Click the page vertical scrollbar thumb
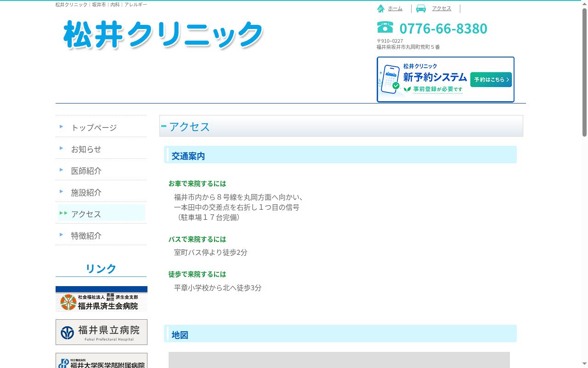The width and height of the screenshot is (588, 368). 584,72
